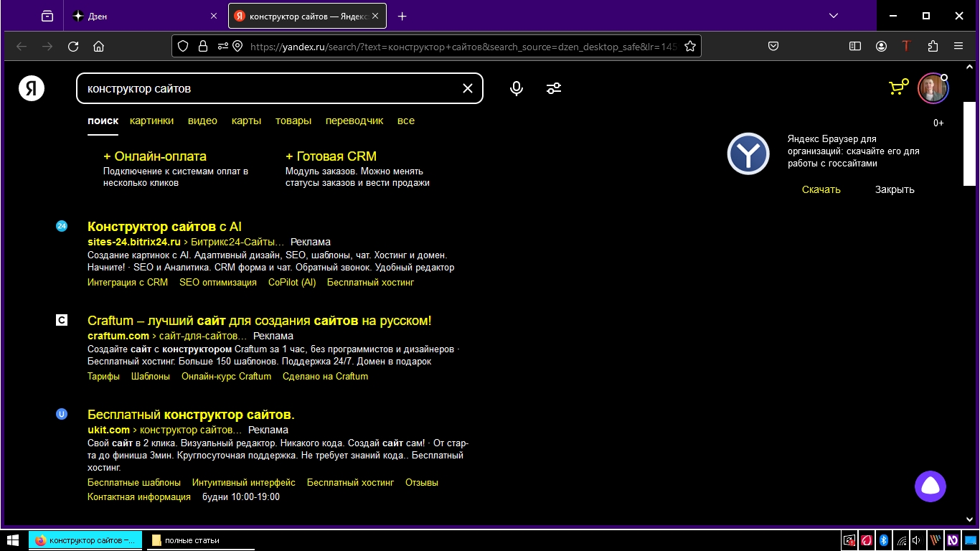The image size is (980, 551).
Task: Switch to товары tab
Action: point(293,121)
